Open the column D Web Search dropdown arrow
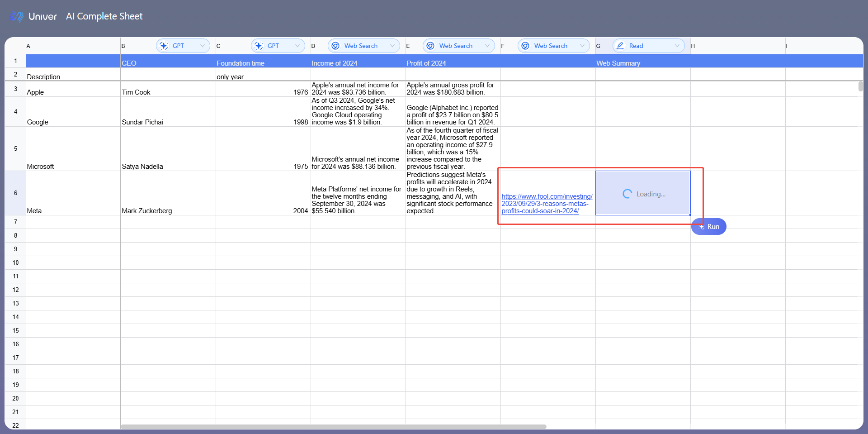Screen dimensions: 868x434 pyautogui.click(x=392, y=46)
